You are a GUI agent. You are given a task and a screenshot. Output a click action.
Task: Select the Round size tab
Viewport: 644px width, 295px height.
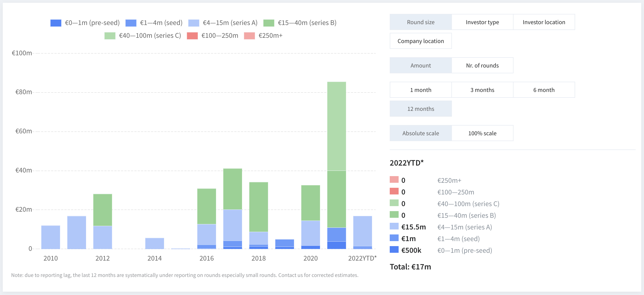point(421,22)
